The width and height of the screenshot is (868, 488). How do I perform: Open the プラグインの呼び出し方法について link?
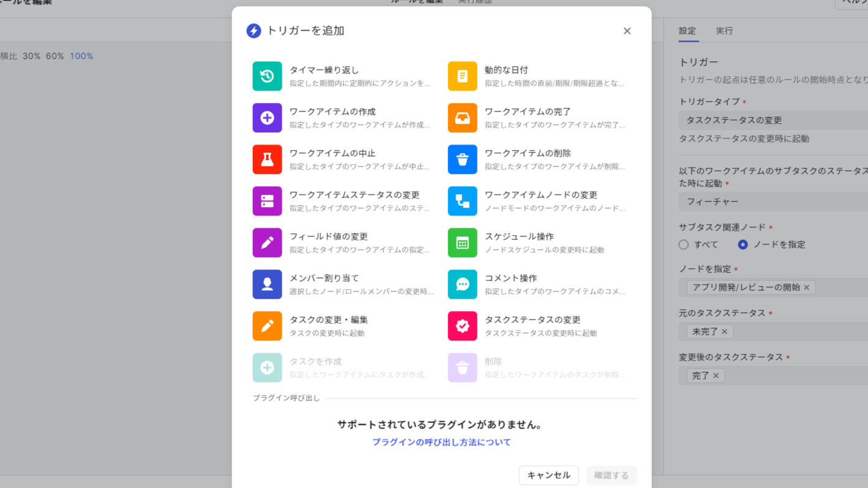point(442,441)
